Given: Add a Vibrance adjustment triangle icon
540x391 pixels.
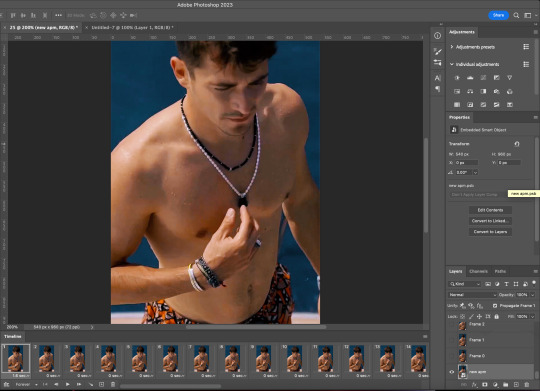Looking at the screenshot, I should tap(509, 78).
